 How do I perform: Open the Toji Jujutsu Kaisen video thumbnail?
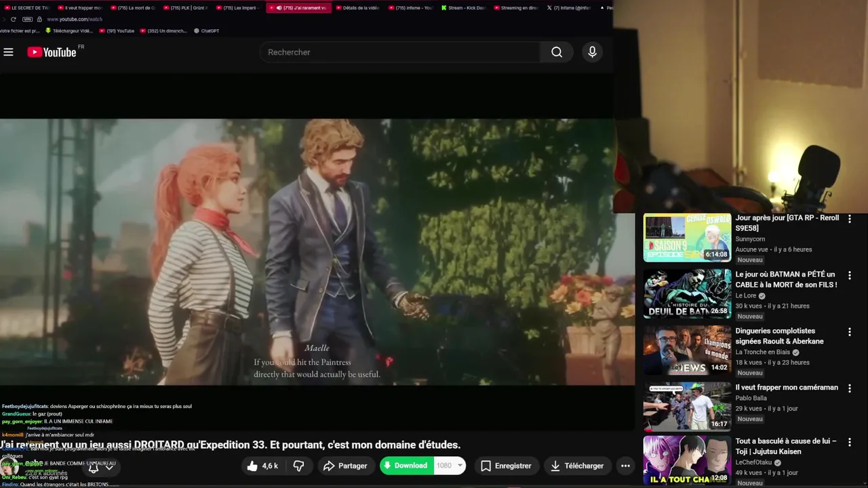687,460
